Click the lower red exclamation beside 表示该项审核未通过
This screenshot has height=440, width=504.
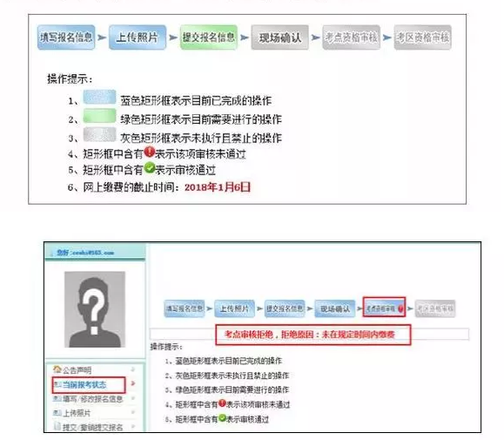[222, 403]
